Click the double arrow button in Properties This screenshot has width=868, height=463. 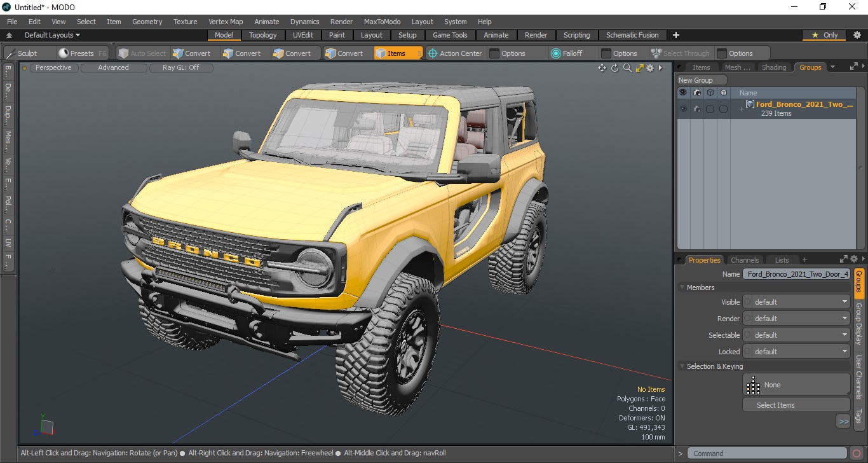(x=843, y=421)
